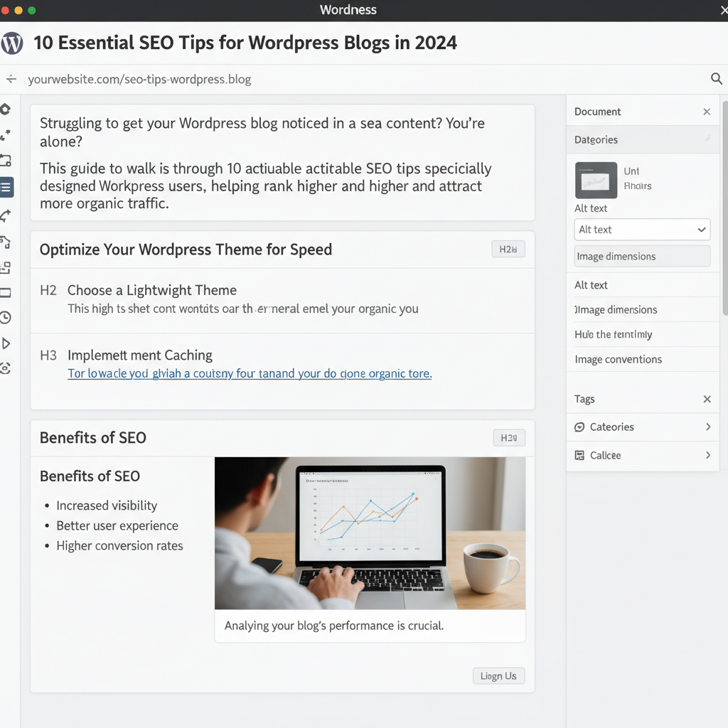Open the Document tab in side panel
The width and height of the screenshot is (728, 728).
point(597,112)
